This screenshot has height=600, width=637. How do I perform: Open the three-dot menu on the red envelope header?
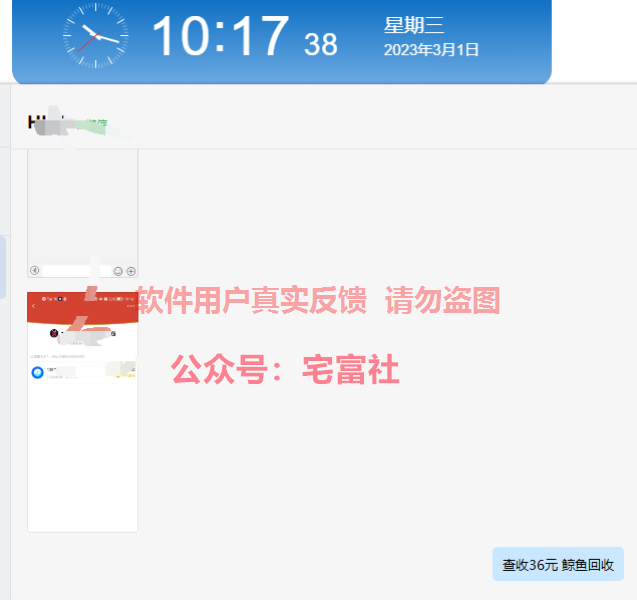[x=130, y=306]
